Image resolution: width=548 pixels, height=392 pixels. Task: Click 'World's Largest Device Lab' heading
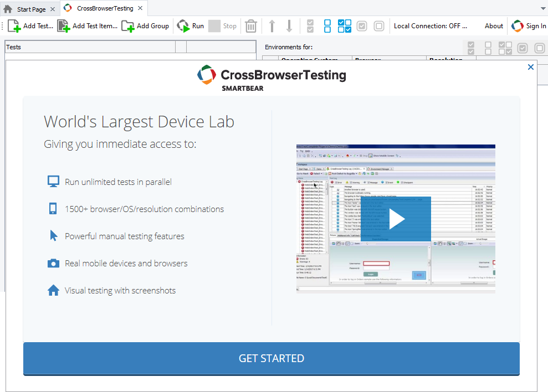coord(139,122)
